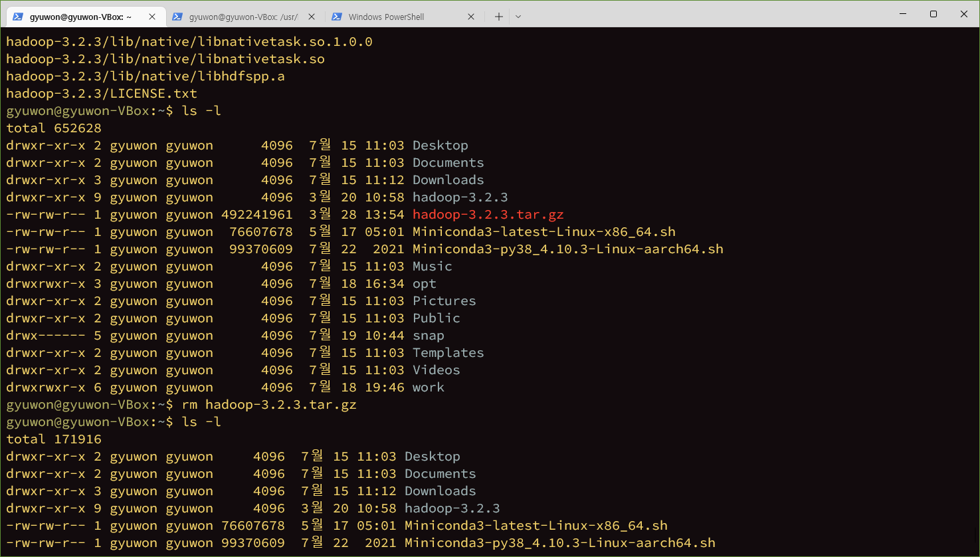Maximize the terminal window

click(x=933, y=14)
